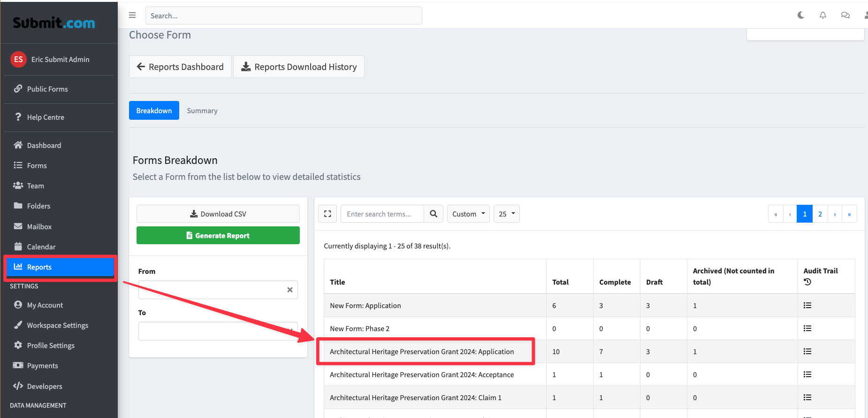Switch to the Summary tab
The width and height of the screenshot is (868, 418).
click(202, 111)
